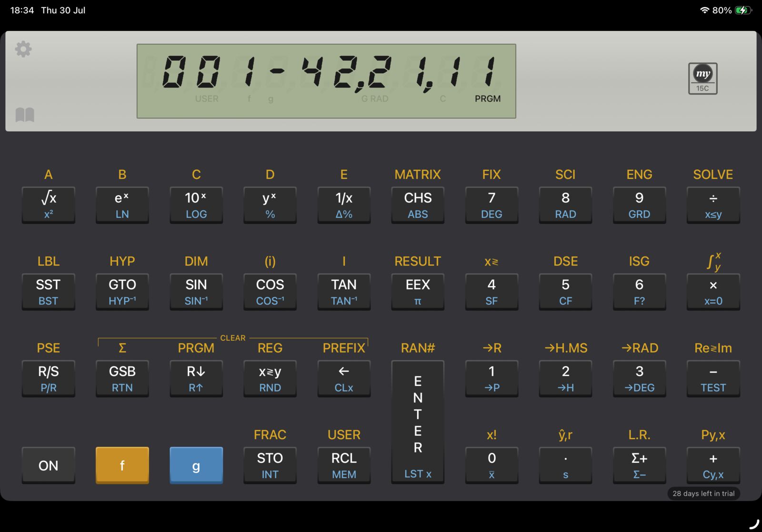Tap the TAN key
Viewport: 762px width, 532px height.
344,292
